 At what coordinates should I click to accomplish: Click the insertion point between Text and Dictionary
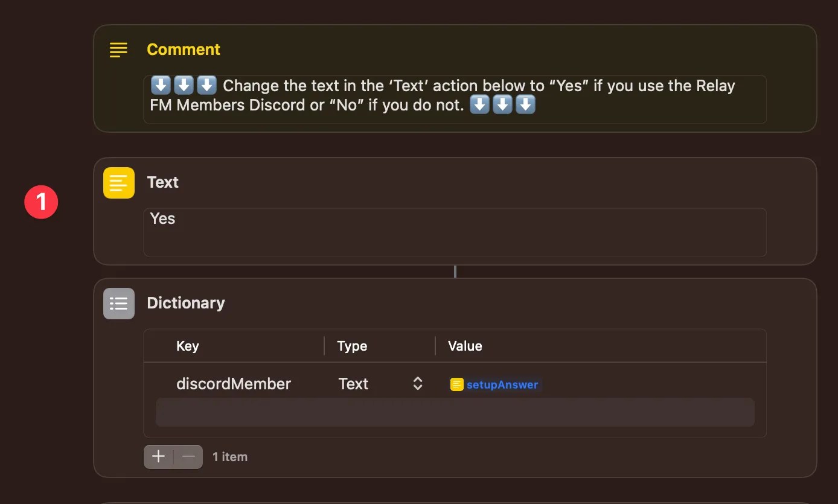455,271
